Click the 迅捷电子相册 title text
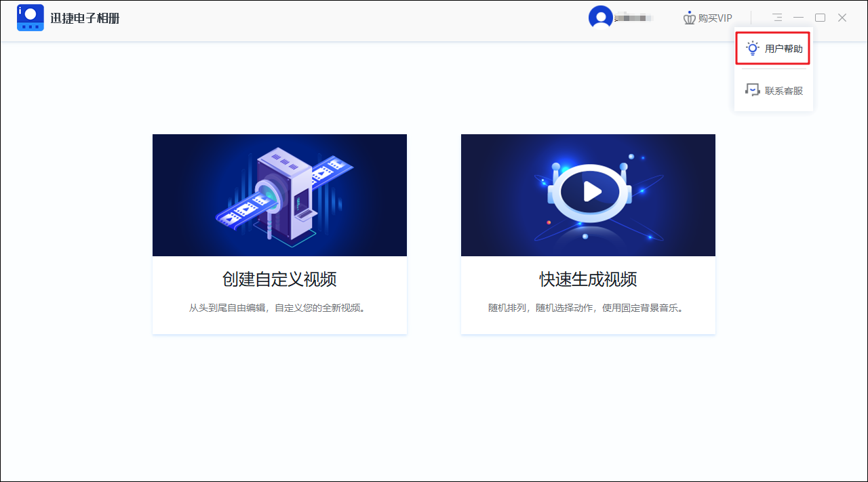The height and width of the screenshot is (482, 868). click(85, 18)
